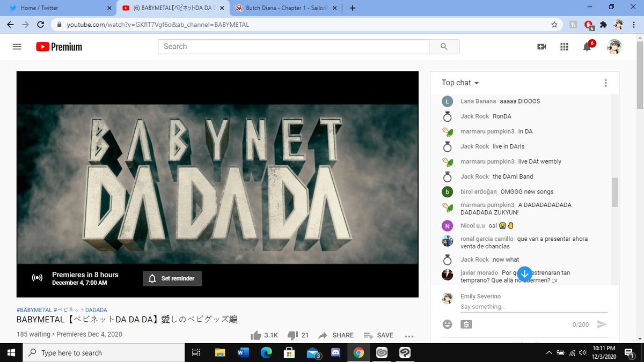Go back with the browser back arrow
Screen dimensions: 644x362
point(10,25)
